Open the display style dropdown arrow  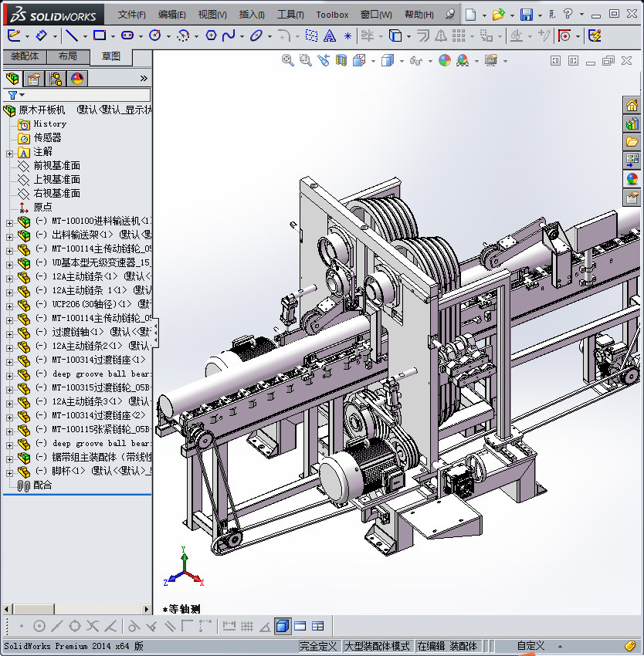[x=402, y=62]
